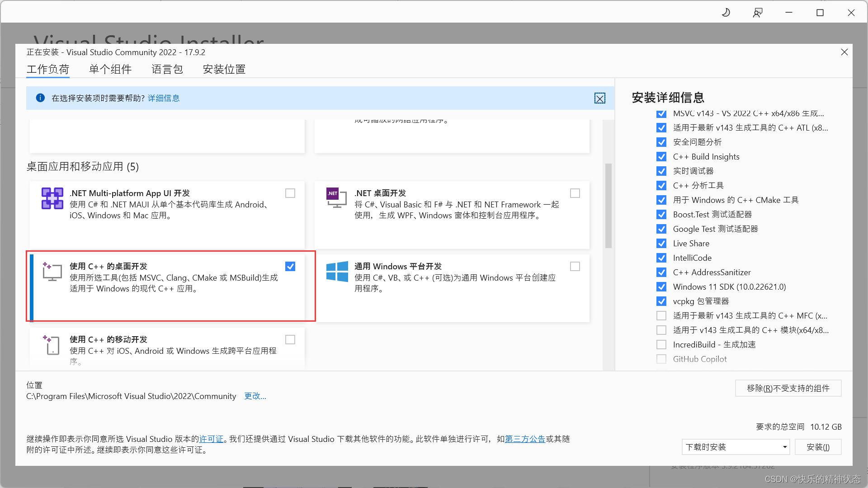868x488 pixels.
Task: Close the workload installation dialog
Action: tap(844, 52)
